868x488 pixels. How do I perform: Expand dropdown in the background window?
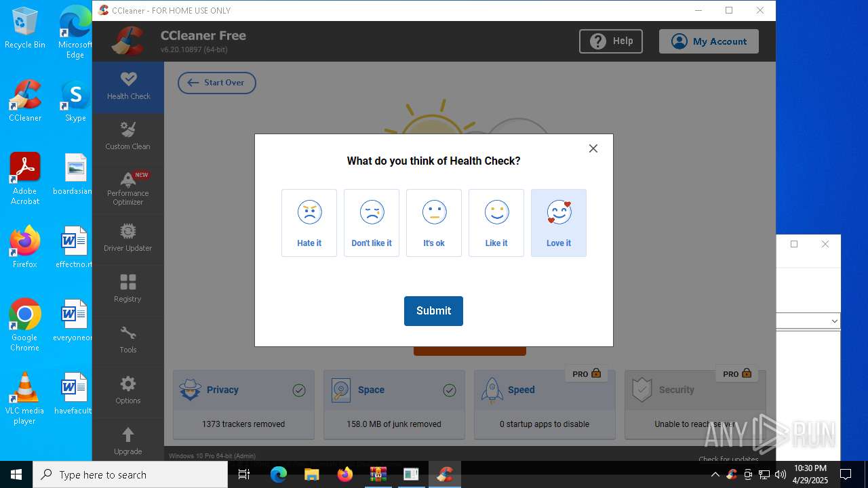click(x=834, y=321)
